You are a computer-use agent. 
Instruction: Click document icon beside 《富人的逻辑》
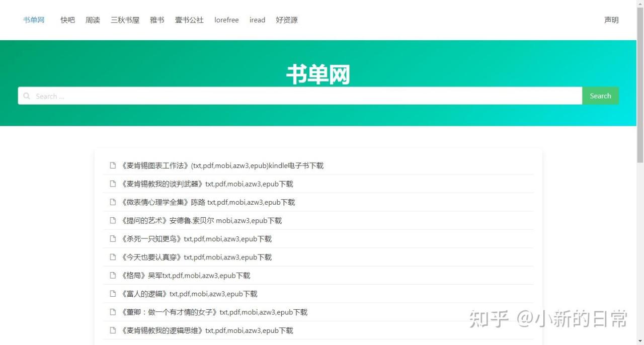click(113, 294)
